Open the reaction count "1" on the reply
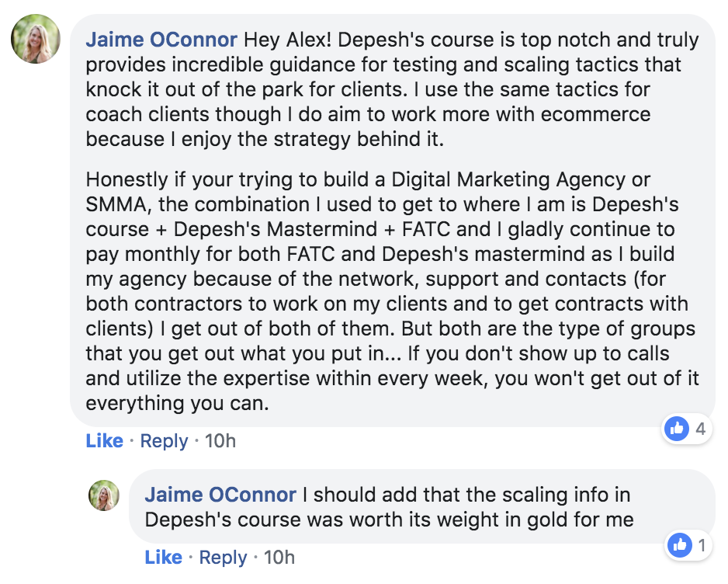The image size is (728, 584). pos(702,546)
